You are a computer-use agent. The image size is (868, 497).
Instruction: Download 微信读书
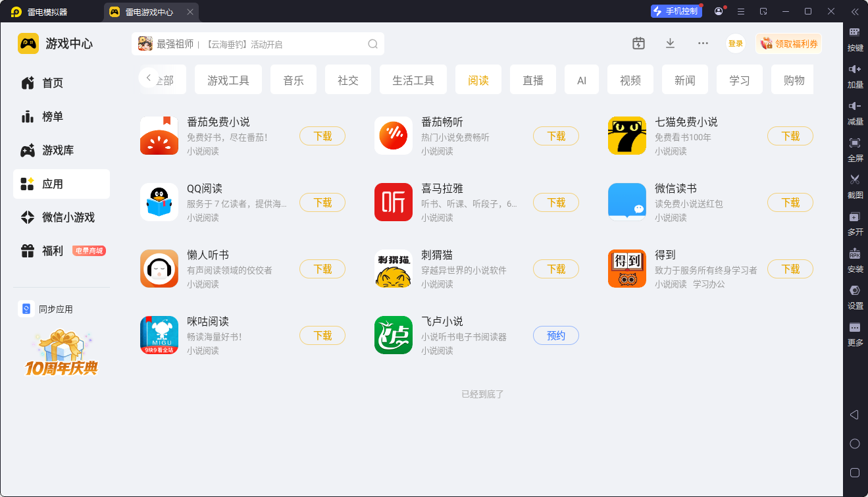[790, 203]
